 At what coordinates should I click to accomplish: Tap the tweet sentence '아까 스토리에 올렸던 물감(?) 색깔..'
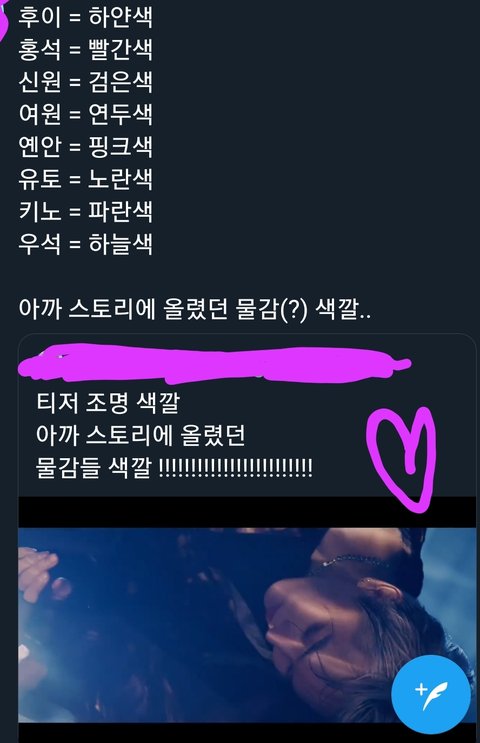[194, 310]
